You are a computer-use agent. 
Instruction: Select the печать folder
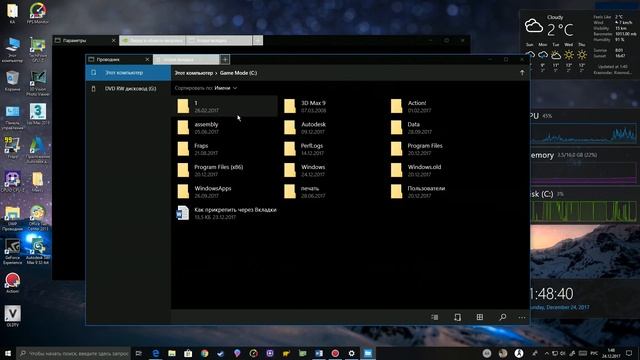pos(332,191)
